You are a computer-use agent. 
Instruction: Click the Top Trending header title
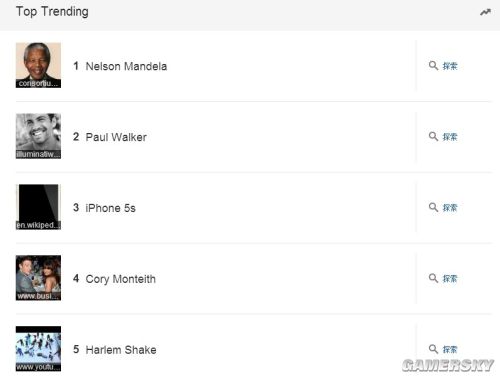[52, 12]
